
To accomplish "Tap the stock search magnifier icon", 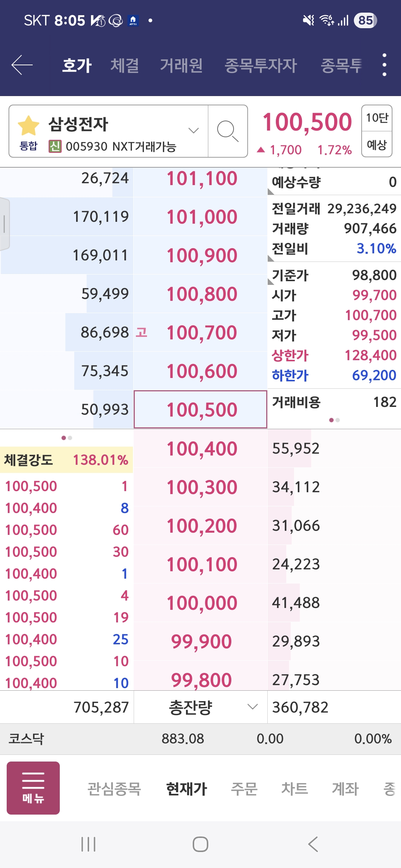I will click(x=228, y=131).
